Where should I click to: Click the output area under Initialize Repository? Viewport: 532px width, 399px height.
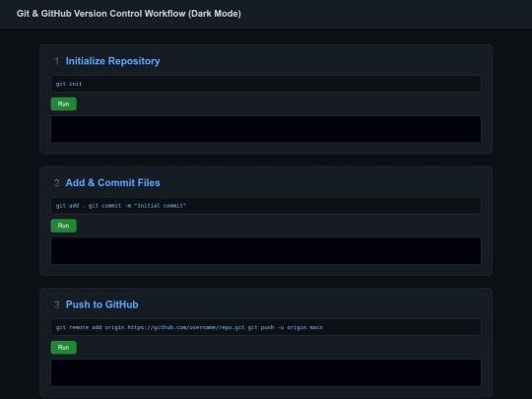coord(266,129)
